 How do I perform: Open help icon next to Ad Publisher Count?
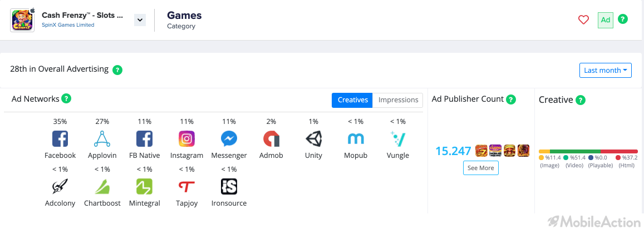coord(511,99)
